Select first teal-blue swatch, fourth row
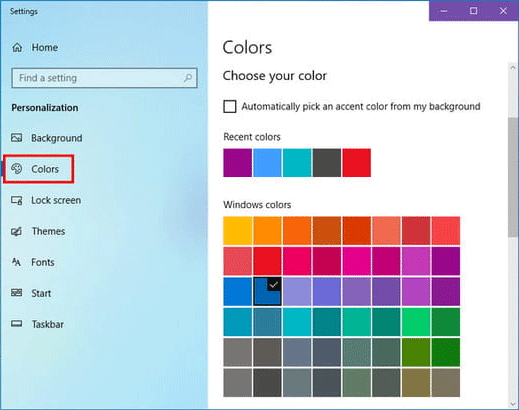 click(x=238, y=322)
